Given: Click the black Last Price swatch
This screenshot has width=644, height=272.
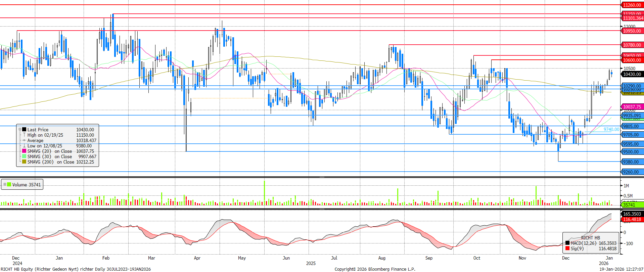Looking at the screenshot, I should point(24,130).
